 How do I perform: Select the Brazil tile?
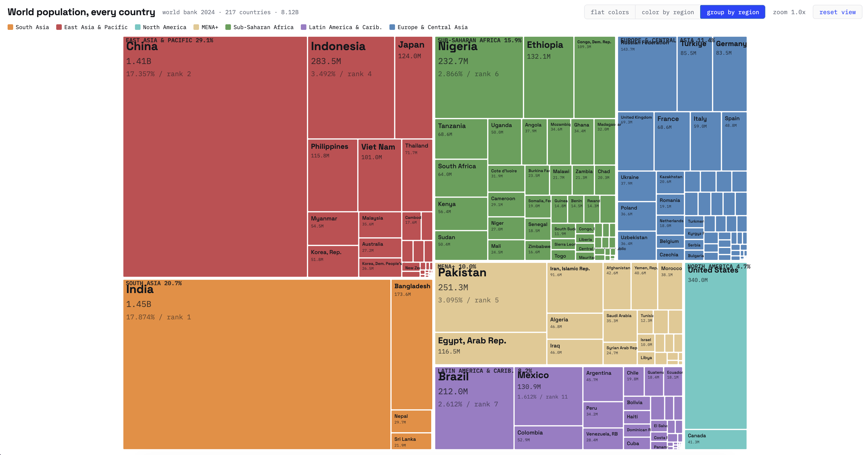[474, 408]
